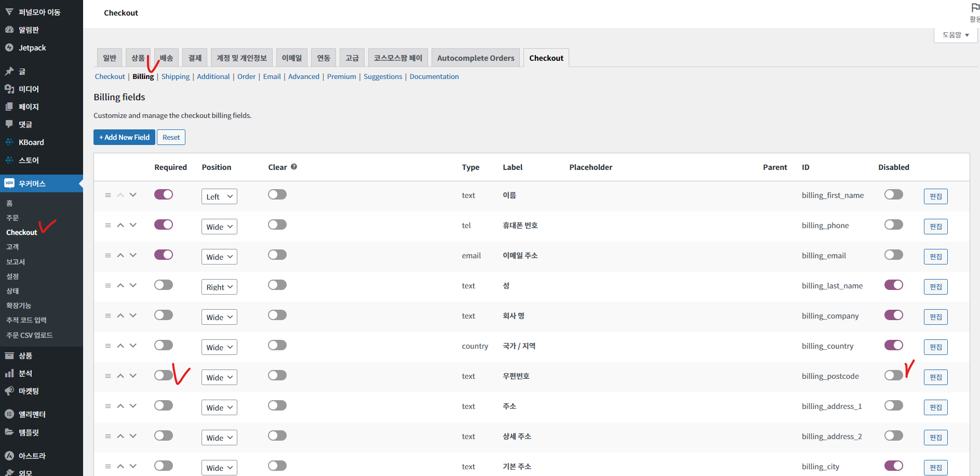Open Position dropdown for billing_postcode row
980x476 pixels.
point(219,377)
